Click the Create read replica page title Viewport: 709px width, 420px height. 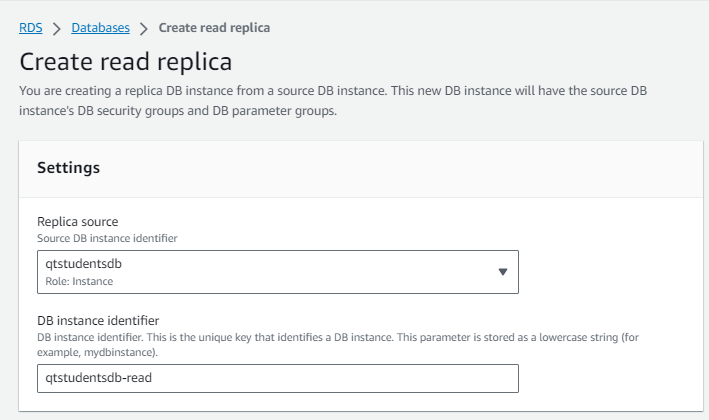click(126, 62)
